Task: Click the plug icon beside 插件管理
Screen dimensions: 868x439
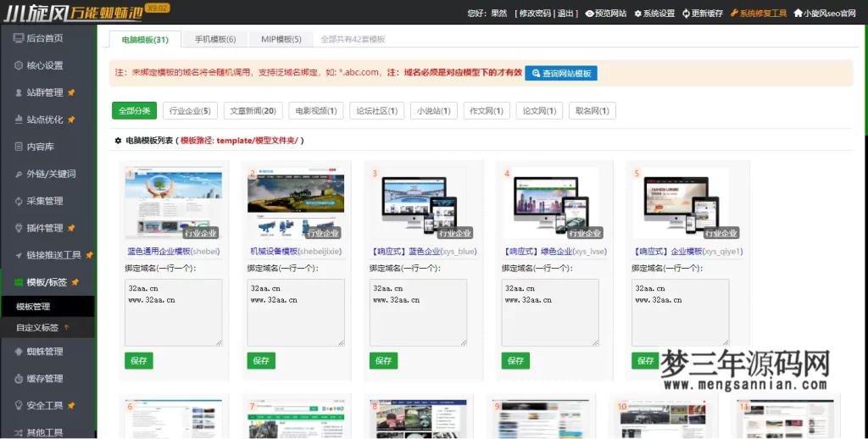Action: (19, 228)
